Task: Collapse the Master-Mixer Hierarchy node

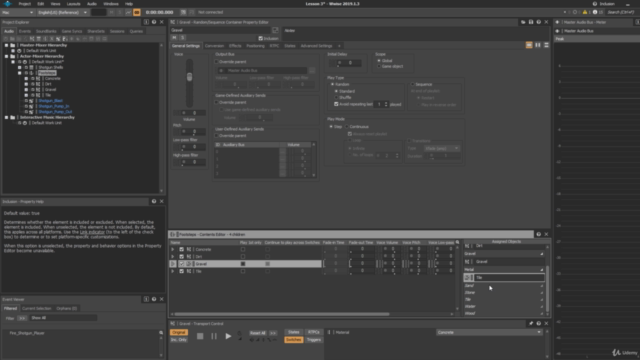Action: [x=6, y=45]
